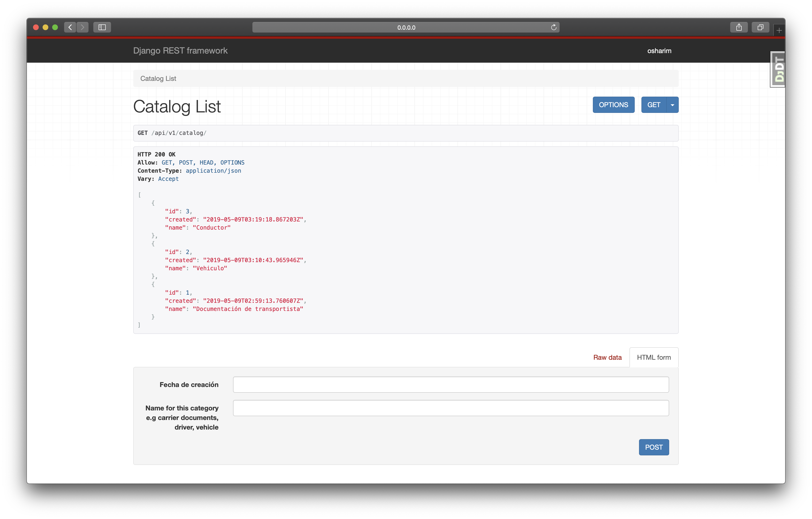
Task: Reload the page with refresh icon
Action: coord(553,27)
